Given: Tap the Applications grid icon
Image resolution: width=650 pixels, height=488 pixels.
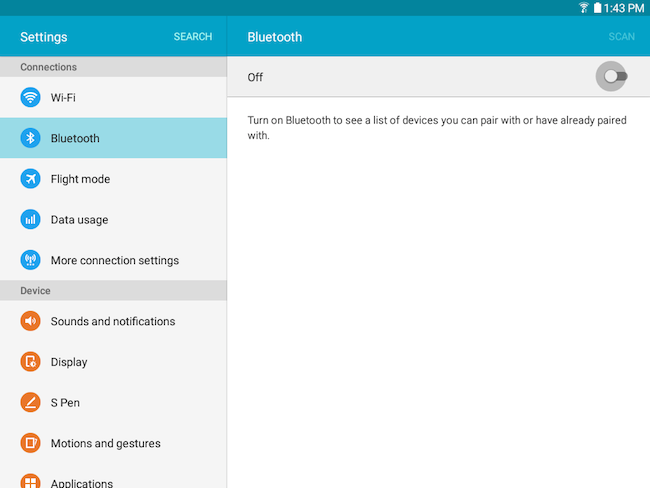Looking at the screenshot, I should tap(30, 481).
